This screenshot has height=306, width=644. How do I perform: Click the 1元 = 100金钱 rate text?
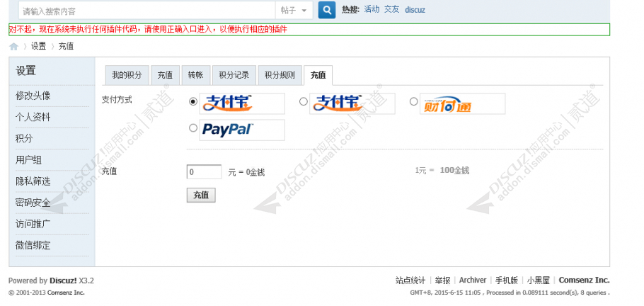(x=442, y=170)
